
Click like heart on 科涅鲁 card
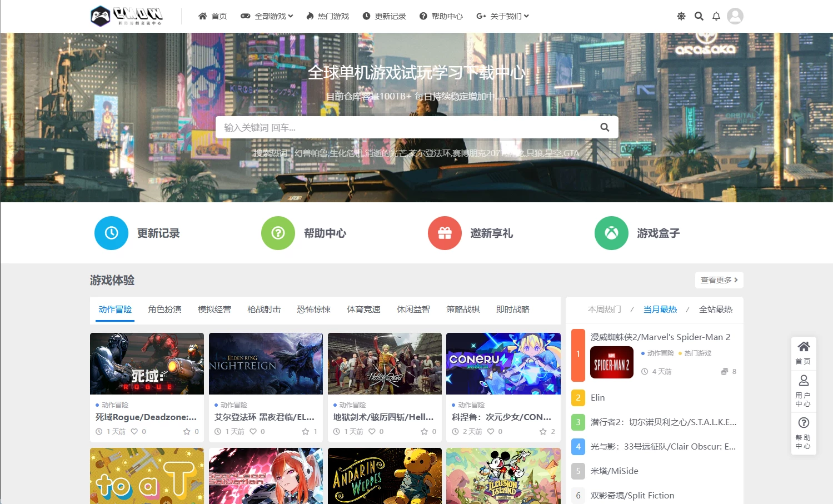tap(491, 431)
